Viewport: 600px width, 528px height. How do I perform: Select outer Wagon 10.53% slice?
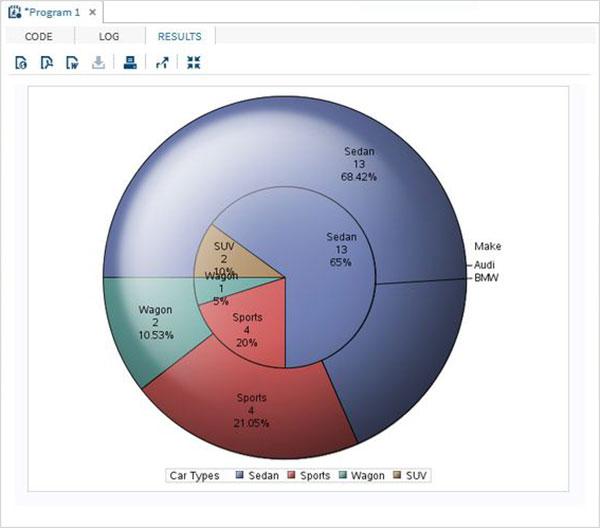156,322
